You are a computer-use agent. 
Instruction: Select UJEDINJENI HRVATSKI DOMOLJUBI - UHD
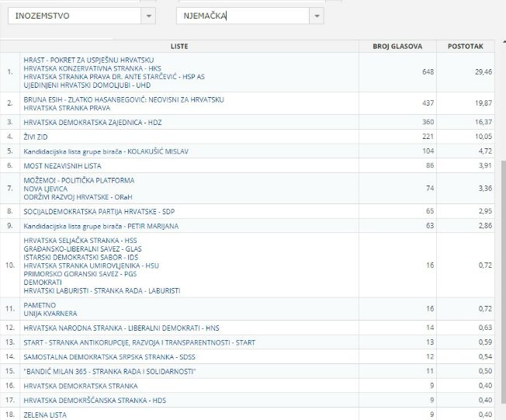point(87,85)
